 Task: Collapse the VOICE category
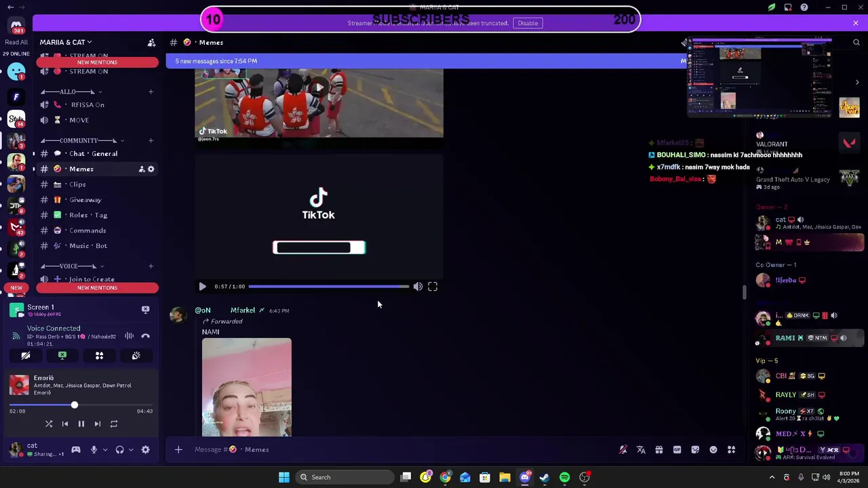[x=71, y=266]
